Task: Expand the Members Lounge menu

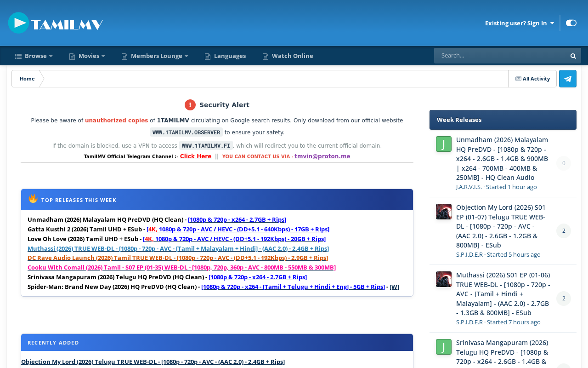Action: point(155,56)
